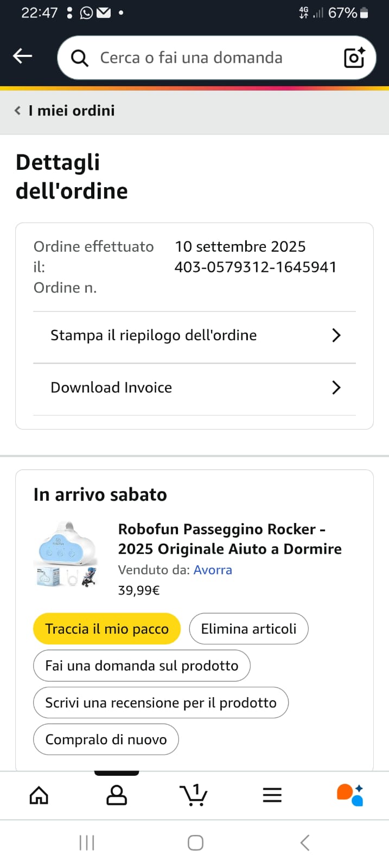Open the hamburger menu icon
Screen dimensions: 389x868
point(272,795)
